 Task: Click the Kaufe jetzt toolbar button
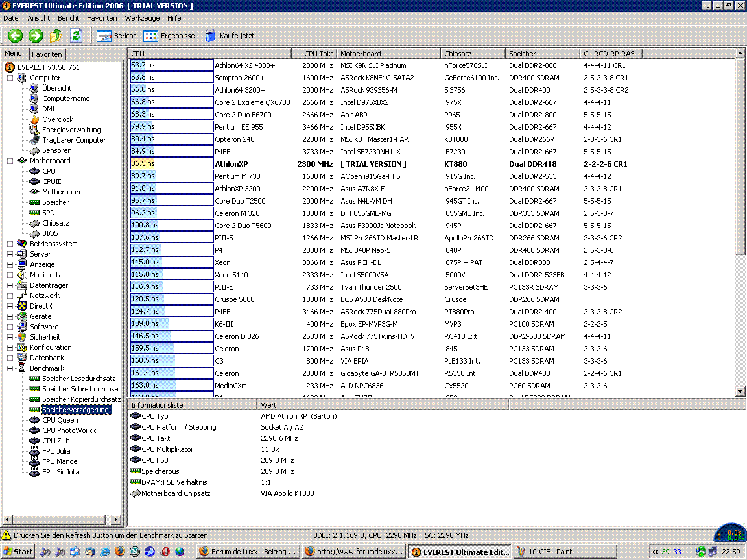tap(229, 36)
